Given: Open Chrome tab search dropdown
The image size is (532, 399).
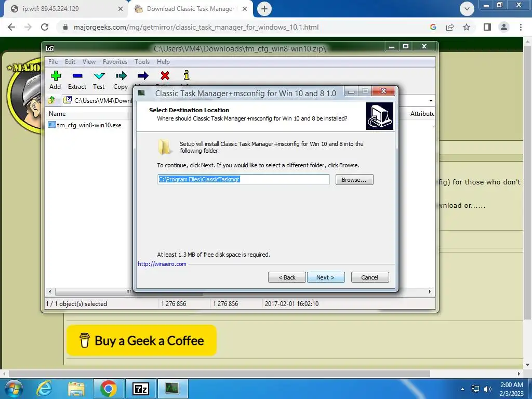Looking at the screenshot, I should coord(467,9).
